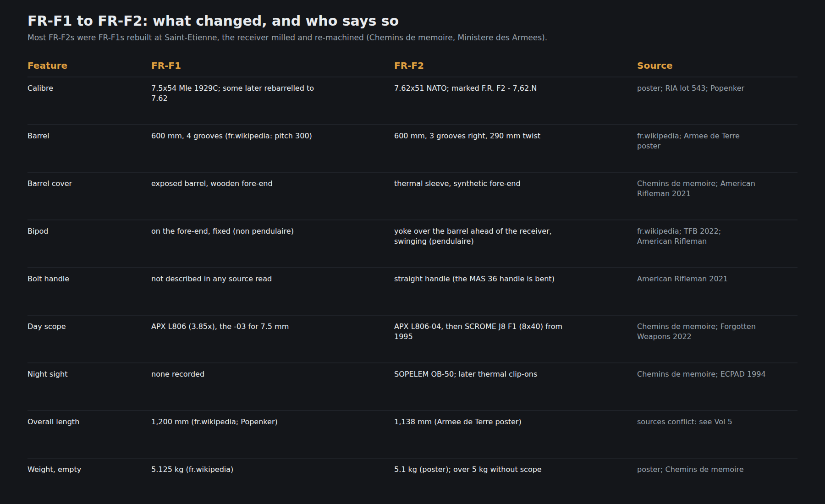Click source 'Chemins de memoire; Forgotten Weapons 2022'
825x504 pixels.
pos(696,331)
